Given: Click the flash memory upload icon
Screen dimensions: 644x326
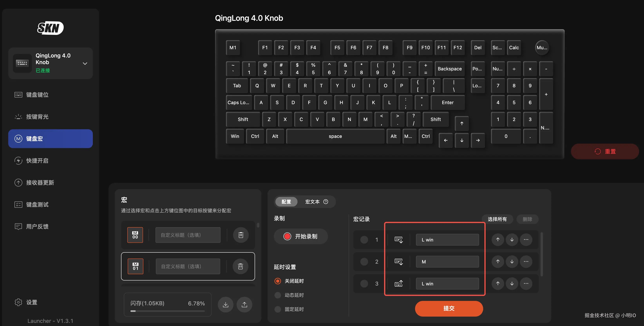Looking at the screenshot, I should (x=244, y=304).
